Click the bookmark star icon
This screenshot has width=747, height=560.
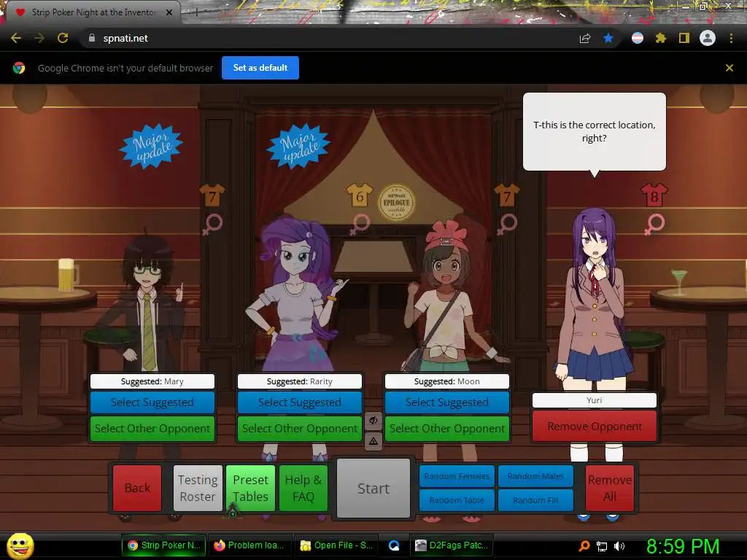pos(608,38)
